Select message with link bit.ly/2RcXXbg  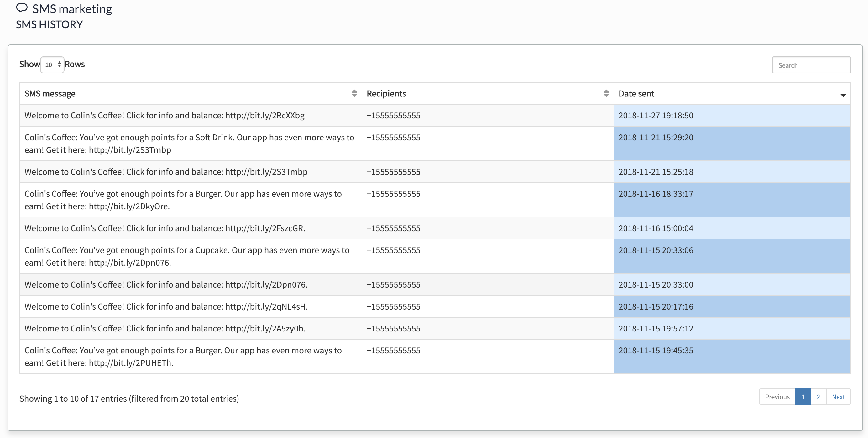point(165,115)
